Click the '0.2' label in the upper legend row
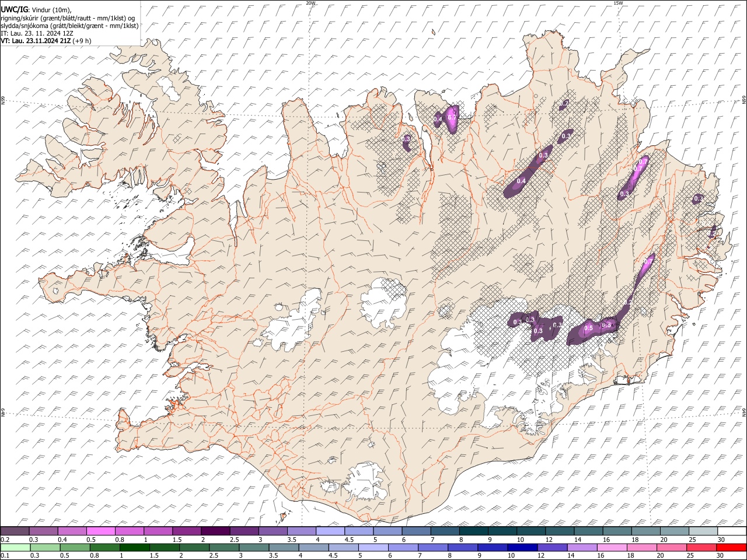 pos(5,540)
